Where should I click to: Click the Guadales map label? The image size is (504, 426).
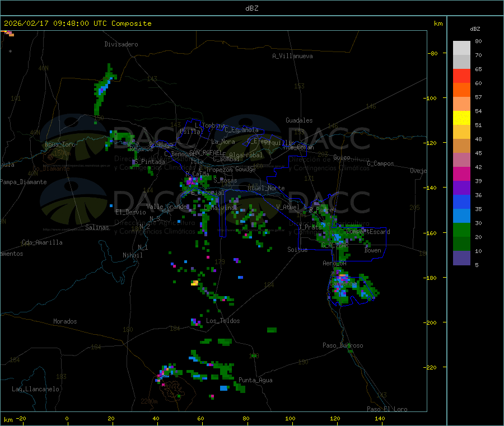click(x=299, y=120)
